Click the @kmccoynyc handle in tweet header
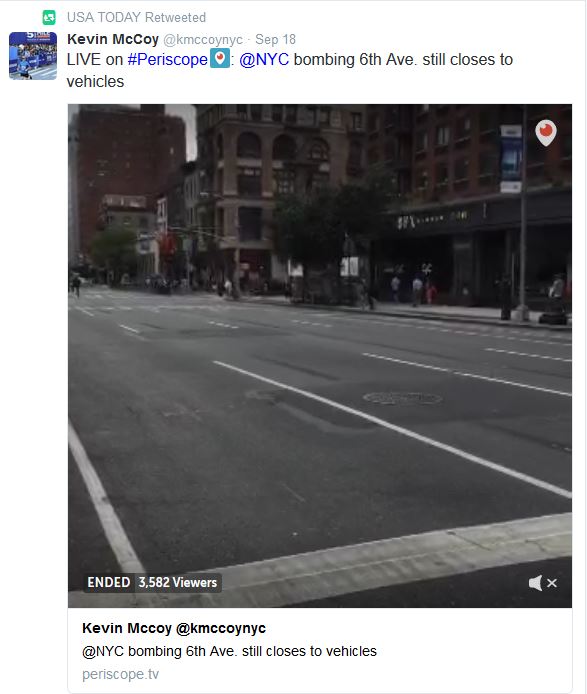 pyautogui.click(x=203, y=39)
